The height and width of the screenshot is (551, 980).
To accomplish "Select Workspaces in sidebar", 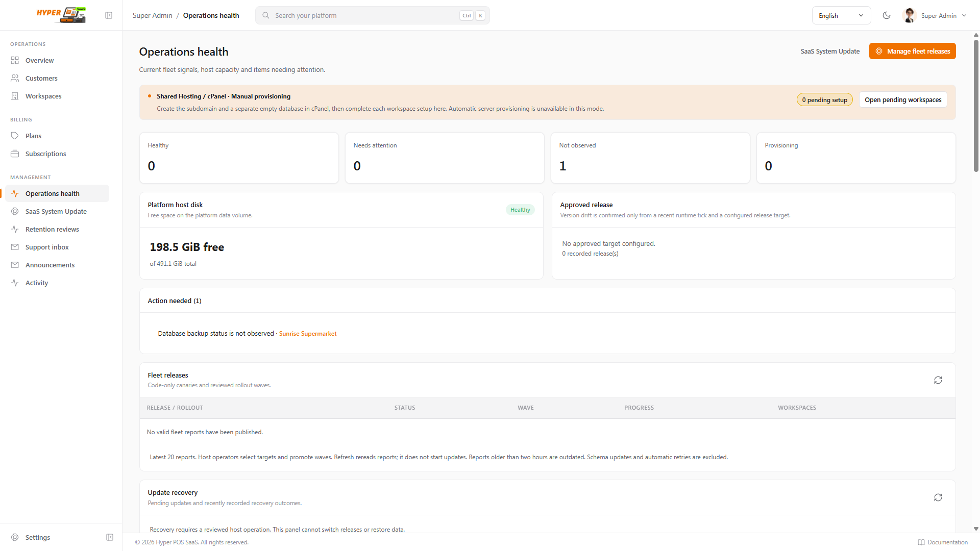I will (x=57, y=96).
